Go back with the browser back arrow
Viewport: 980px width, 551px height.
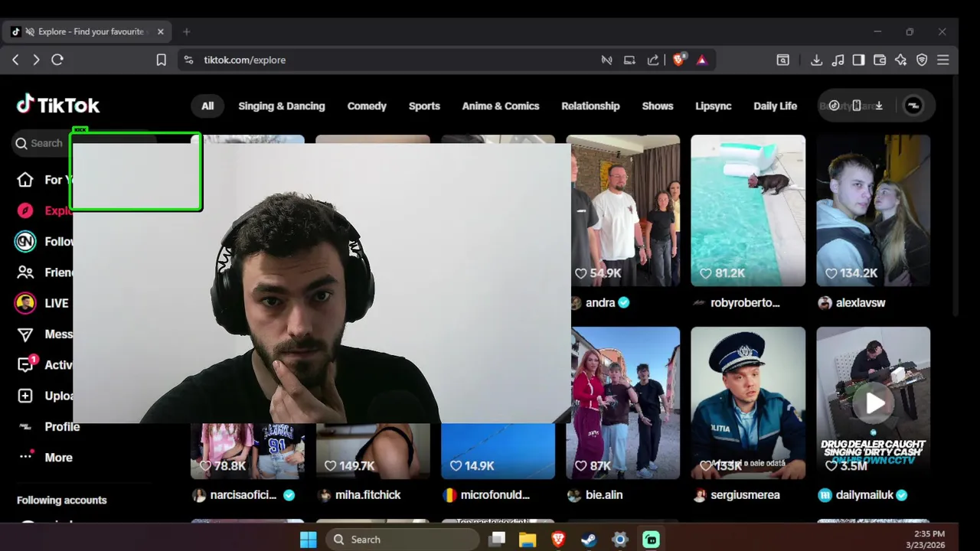pyautogui.click(x=15, y=60)
